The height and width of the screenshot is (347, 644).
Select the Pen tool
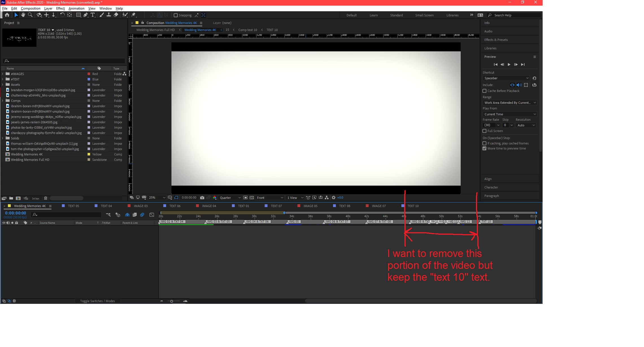point(86,15)
